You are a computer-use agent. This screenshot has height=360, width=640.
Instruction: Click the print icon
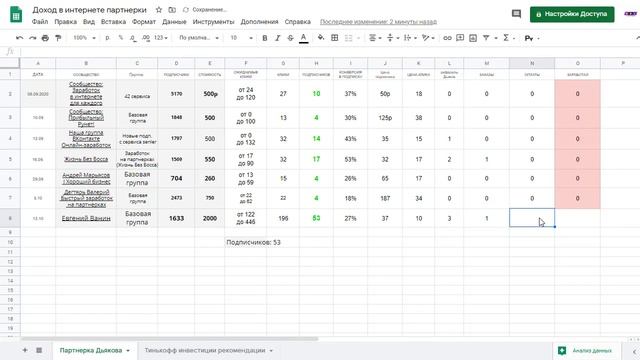click(45, 38)
